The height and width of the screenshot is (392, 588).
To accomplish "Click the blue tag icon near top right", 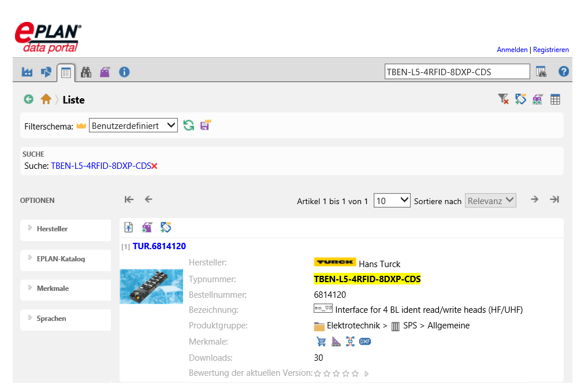I will [x=520, y=99].
